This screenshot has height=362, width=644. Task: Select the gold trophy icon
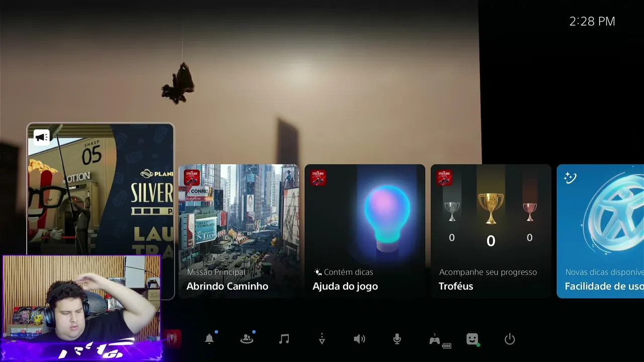click(491, 208)
